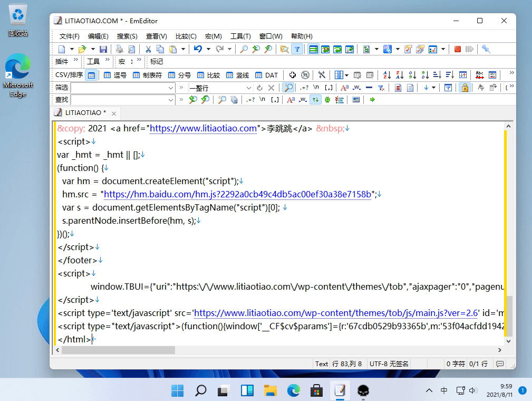The width and height of the screenshot is (532, 401).
Task: Click the abort filter X icon
Action: click(271, 88)
